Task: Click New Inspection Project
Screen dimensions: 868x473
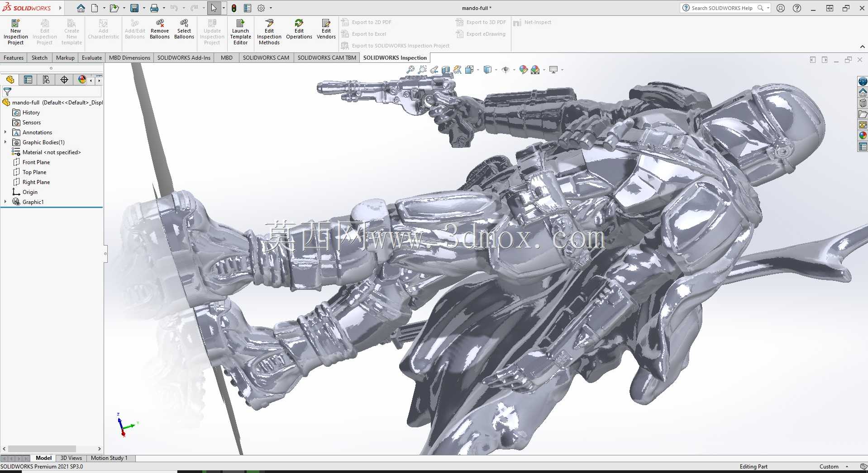Action: [15, 32]
